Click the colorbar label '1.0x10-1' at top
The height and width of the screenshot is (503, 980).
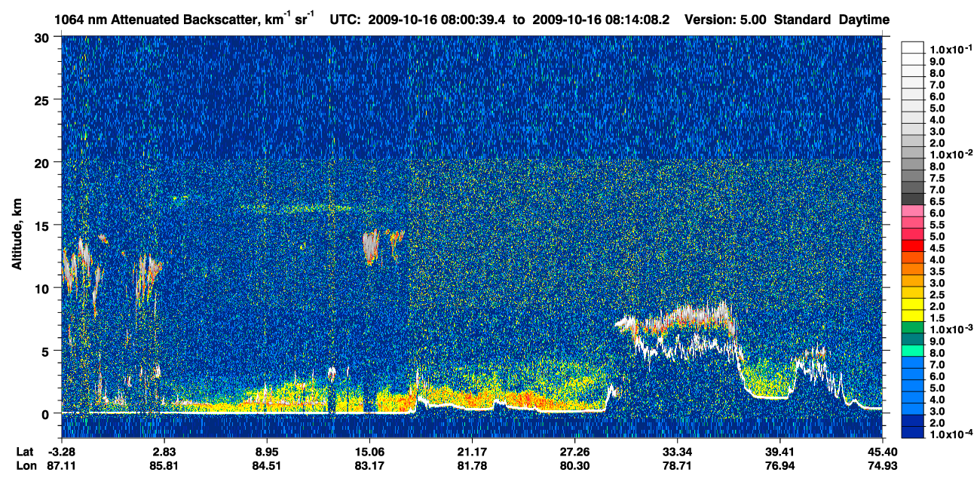(x=951, y=49)
